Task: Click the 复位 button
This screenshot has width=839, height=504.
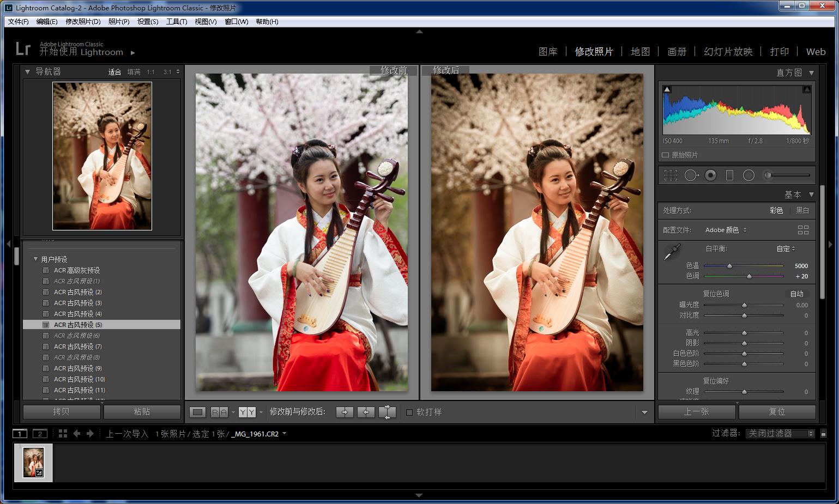Action: 776,412
